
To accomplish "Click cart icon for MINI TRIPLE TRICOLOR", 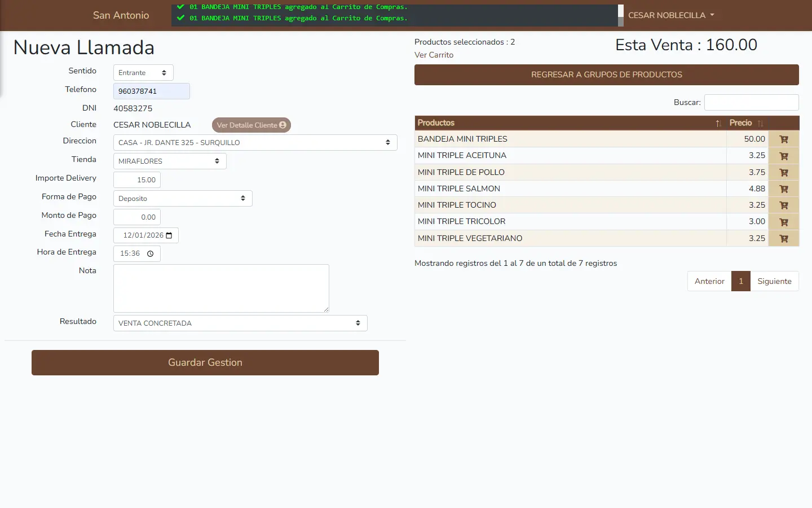I will click(x=783, y=222).
